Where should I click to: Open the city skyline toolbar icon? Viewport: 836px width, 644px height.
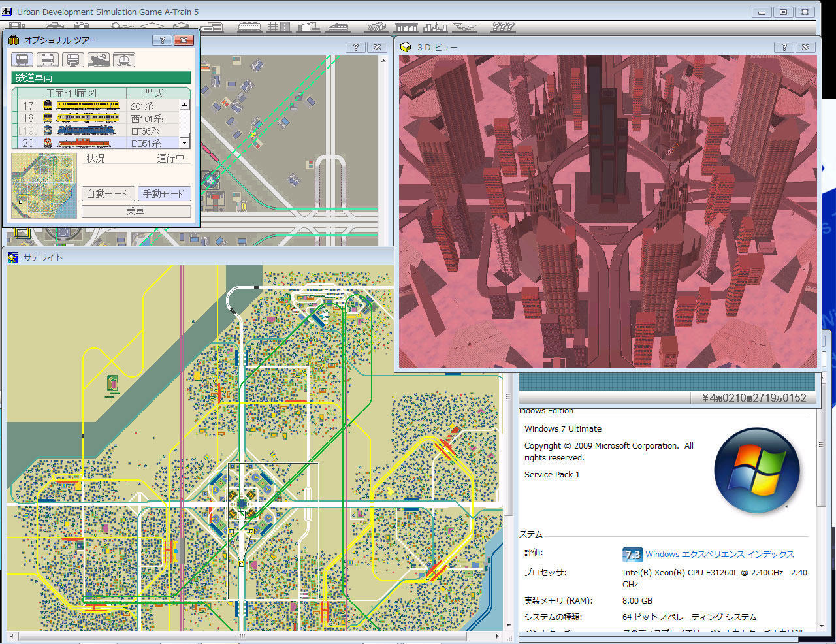[435, 27]
